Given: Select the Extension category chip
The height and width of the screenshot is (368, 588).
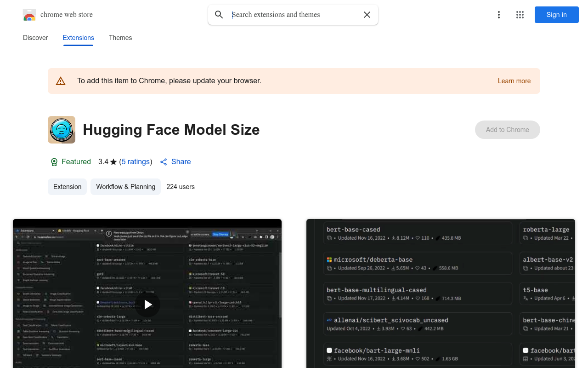Looking at the screenshot, I should (x=67, y=187).
